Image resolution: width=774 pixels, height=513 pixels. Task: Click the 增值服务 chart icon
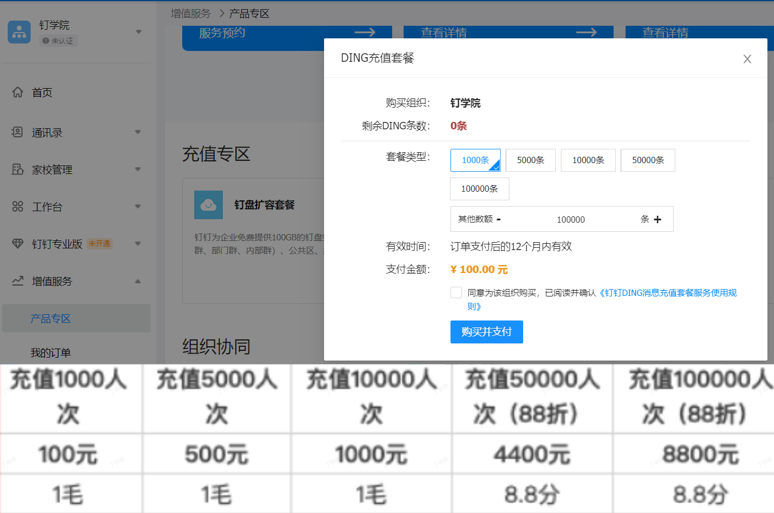pos(17,281)
